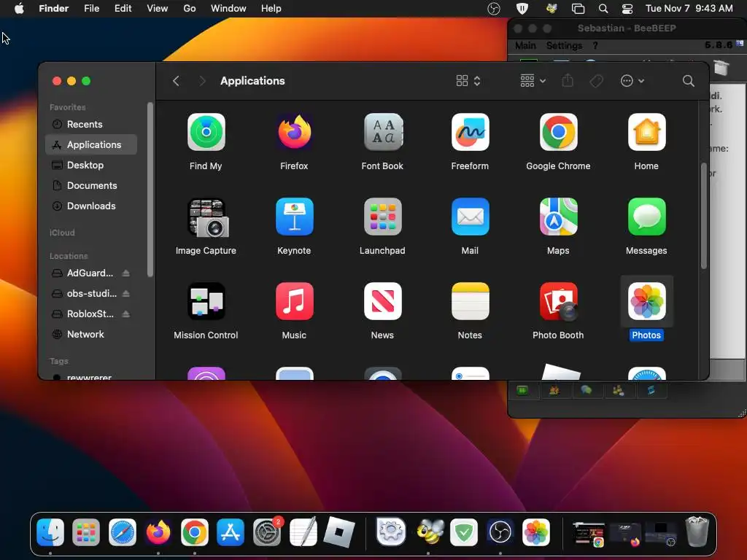Select the Keynote app icon
The image size is (747, 560).
coord(294,217)
